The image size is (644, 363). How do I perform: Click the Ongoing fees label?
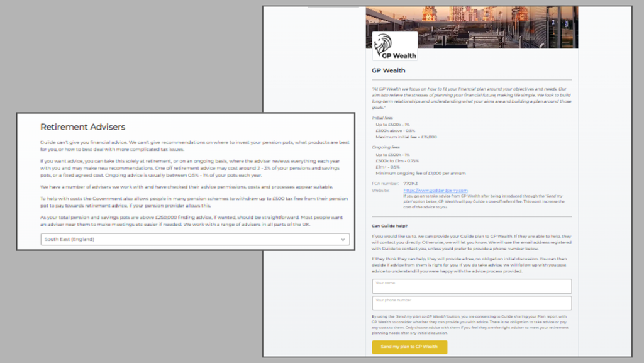pyautogui.click(x=386, y=147)
